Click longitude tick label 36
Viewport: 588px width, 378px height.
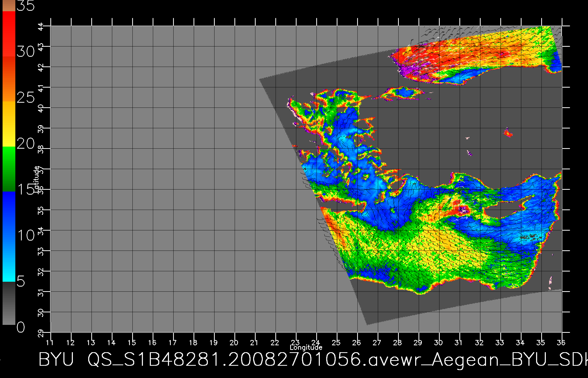point(561,342)
